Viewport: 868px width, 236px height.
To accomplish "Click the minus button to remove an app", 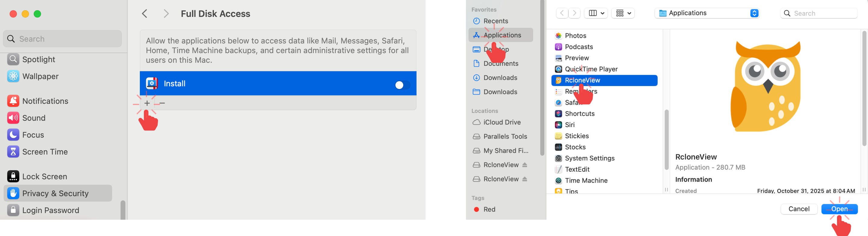I will pyautogui.click(x=162, y=103).
